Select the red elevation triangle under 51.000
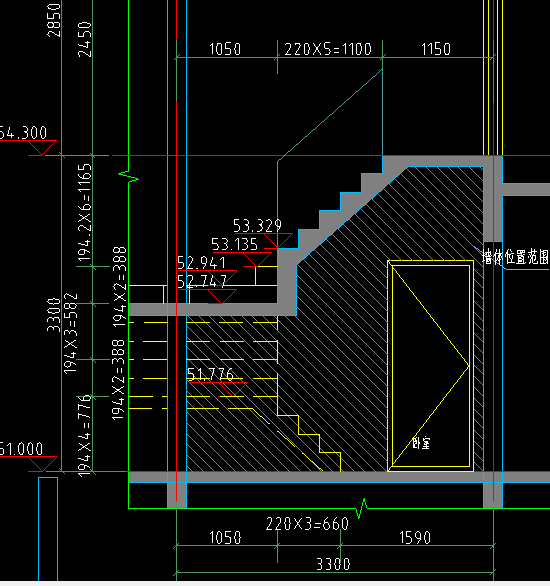This screenshot has width=550, height=586. click(42, 464)
